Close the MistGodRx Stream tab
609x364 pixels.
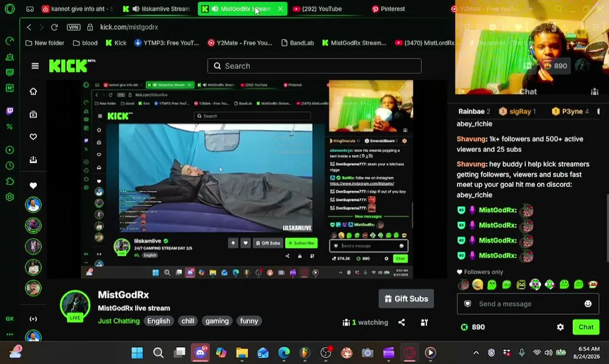[x=280, y=9]
